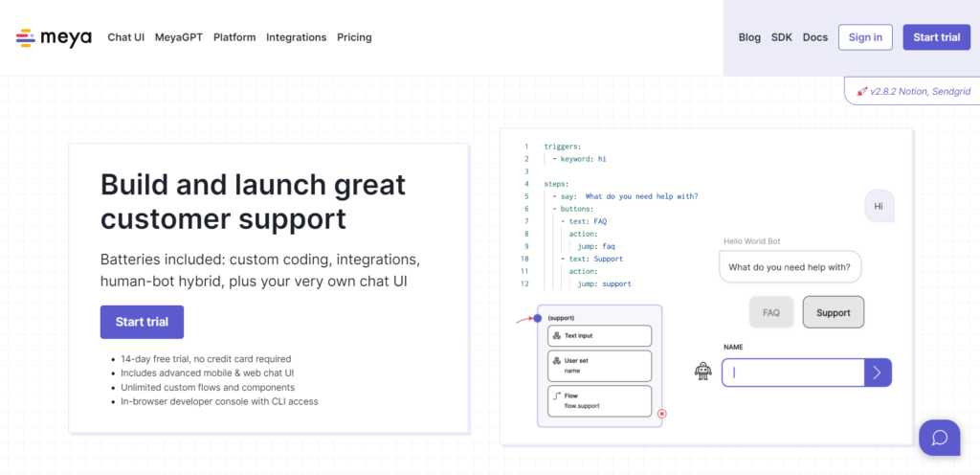Viewport: 980px width, 475px height.
Task: Open the Platform menu
Action: click(234, 37)
